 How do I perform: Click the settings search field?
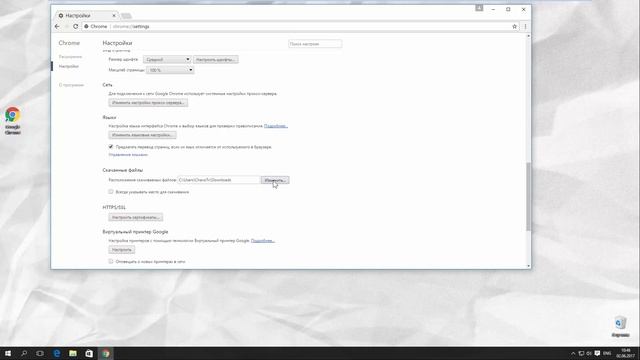(315, 44)
